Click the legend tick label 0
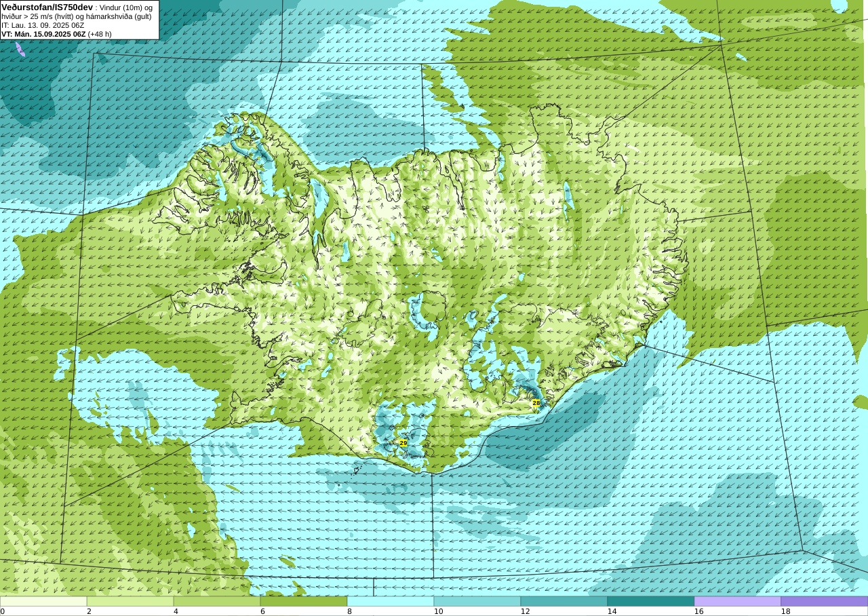 pyautogui.click(x=3, y=611)
